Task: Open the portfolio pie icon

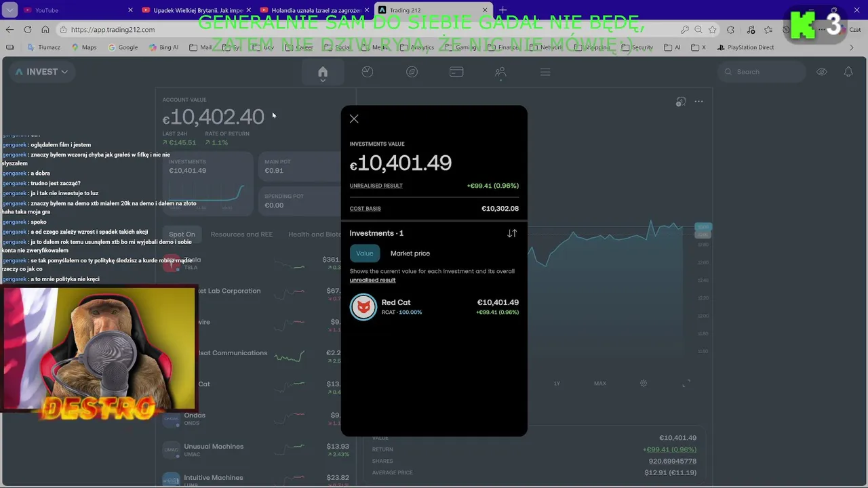Action: pyautogui.click(x=368, y=72)
